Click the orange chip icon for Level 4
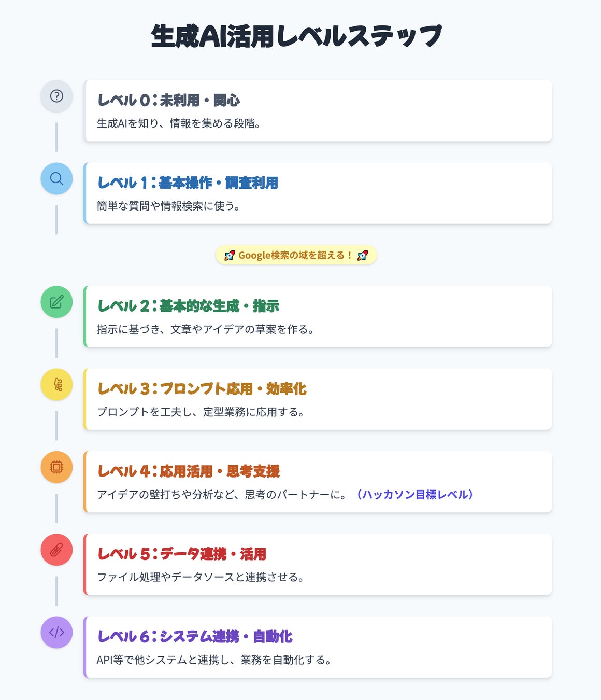This screenshot has width=601, height=700. [56, 467]
